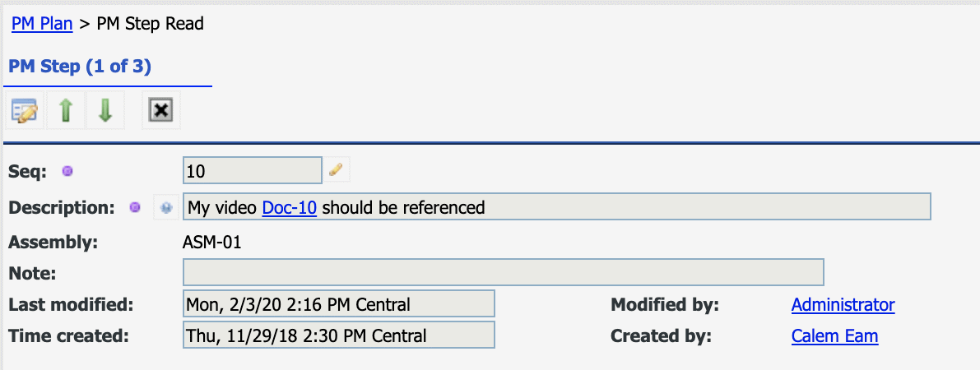Image resolution: width=980 pixels, height=370 pixels.
Task: Open the PM step edit form icon
Action: tap(25, 111)
